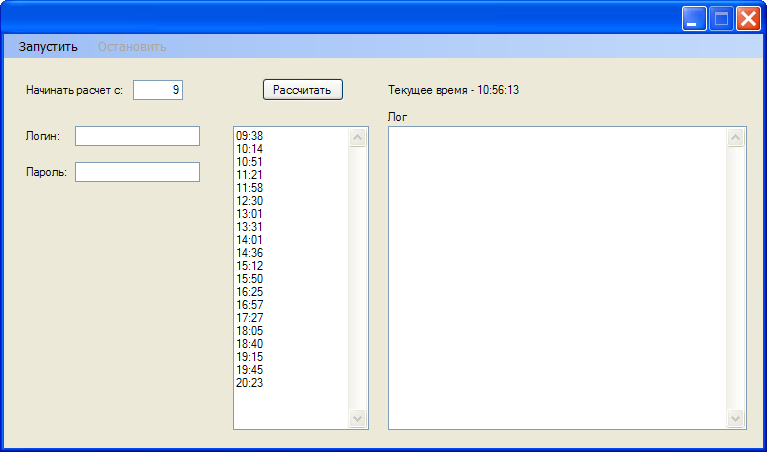Click down arrow of time list scrollbar

[358, 418]
